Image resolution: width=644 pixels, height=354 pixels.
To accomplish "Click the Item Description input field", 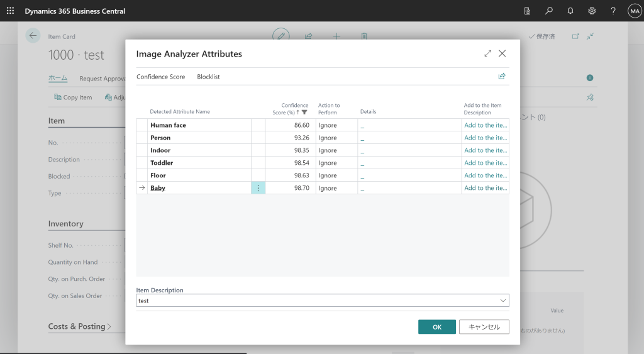I will pos(323,301).
